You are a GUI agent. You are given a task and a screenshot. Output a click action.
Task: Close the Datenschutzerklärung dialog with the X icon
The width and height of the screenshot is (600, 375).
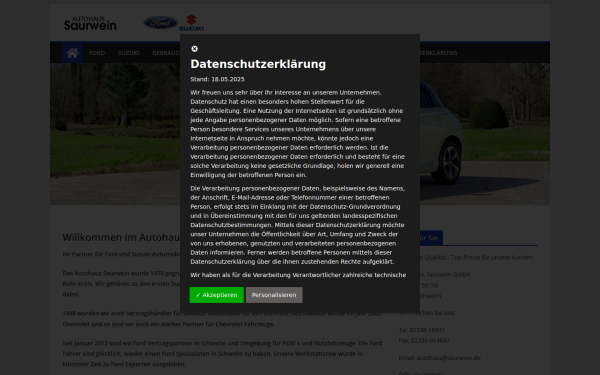pos(194,49)
